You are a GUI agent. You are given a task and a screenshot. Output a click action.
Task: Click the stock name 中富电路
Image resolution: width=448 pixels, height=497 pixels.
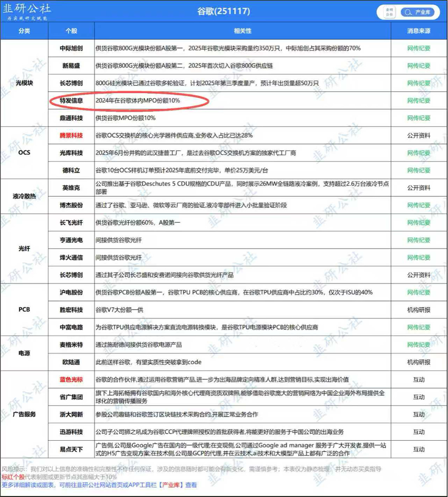[71, 327]
